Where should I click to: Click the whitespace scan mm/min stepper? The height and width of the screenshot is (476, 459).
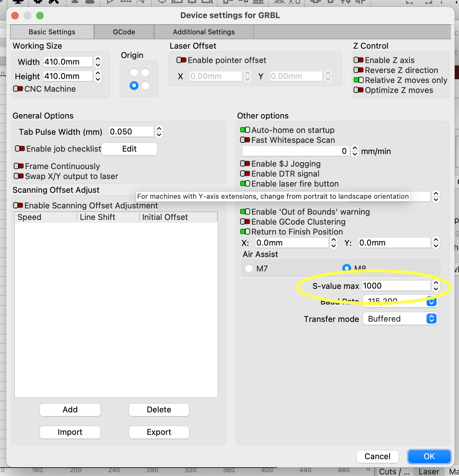355,151
